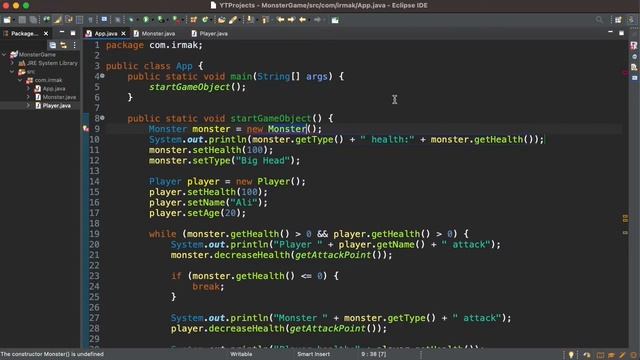
Task: Click Collapse All in Package Explorer
Action: (x=53, y=45)
